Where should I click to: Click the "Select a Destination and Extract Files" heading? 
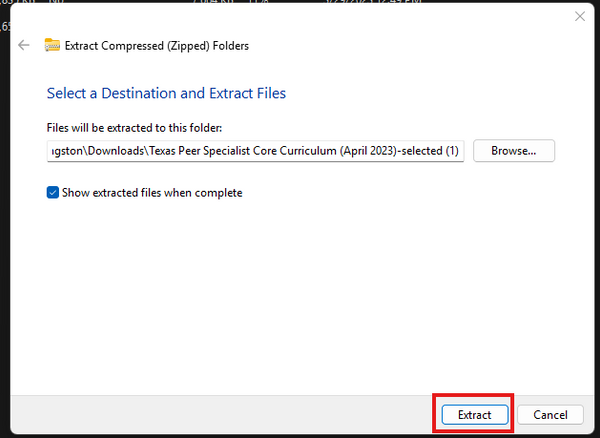pos(166,93)
